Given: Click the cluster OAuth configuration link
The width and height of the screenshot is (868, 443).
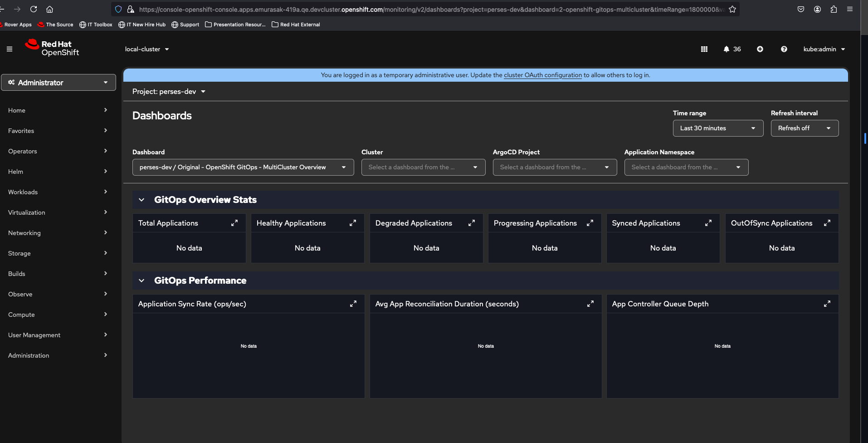Looking at the screenshot, I should [542, 75].
